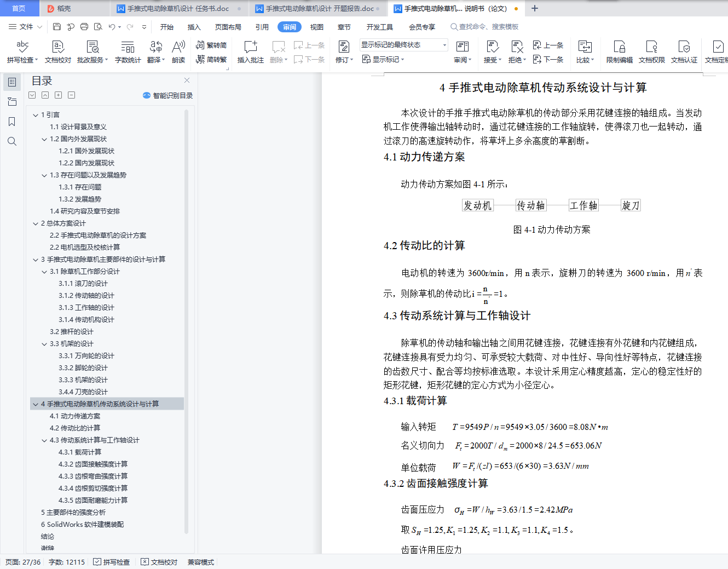
Task: Click the up-chevron box icon in 目录 header
Action: click(45, 95)
